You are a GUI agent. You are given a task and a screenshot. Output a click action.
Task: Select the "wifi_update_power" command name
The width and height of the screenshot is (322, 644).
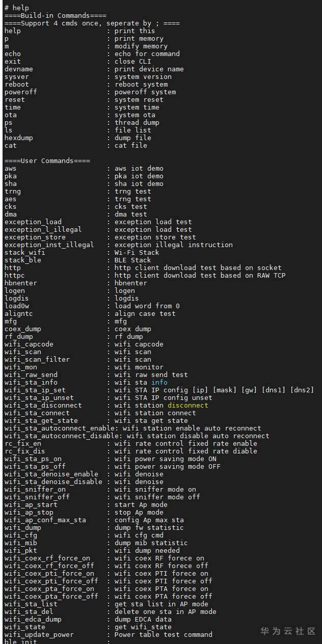click(39, 634)
